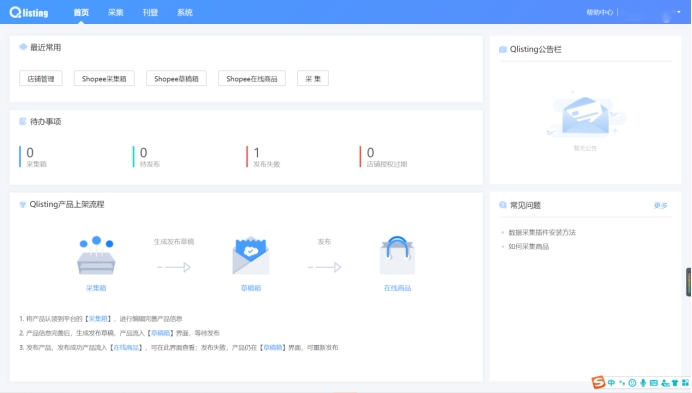
Task: Click the Sogou input method logo
Action: click(598, 382)
